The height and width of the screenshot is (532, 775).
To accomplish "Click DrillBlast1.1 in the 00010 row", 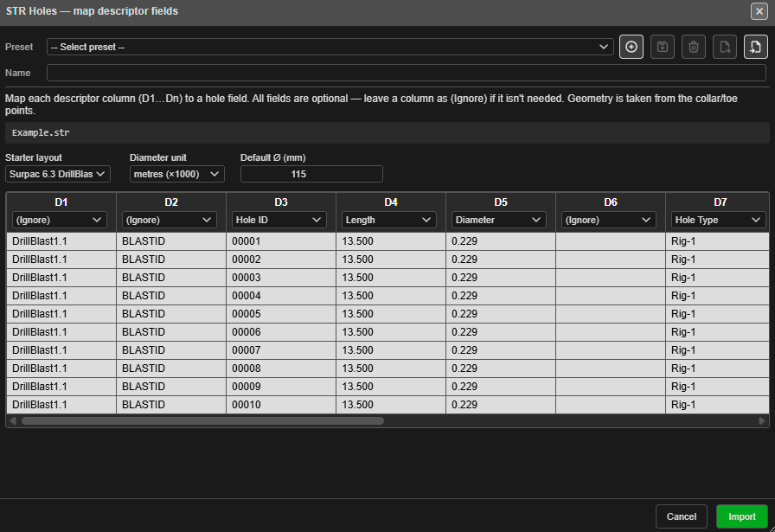I will tap(61, 405).
